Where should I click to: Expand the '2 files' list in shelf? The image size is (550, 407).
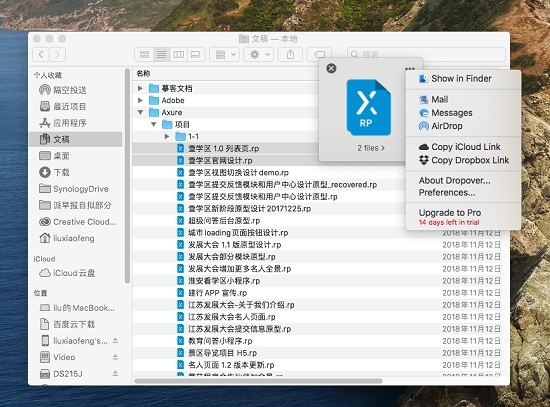[x=371, y=148]
